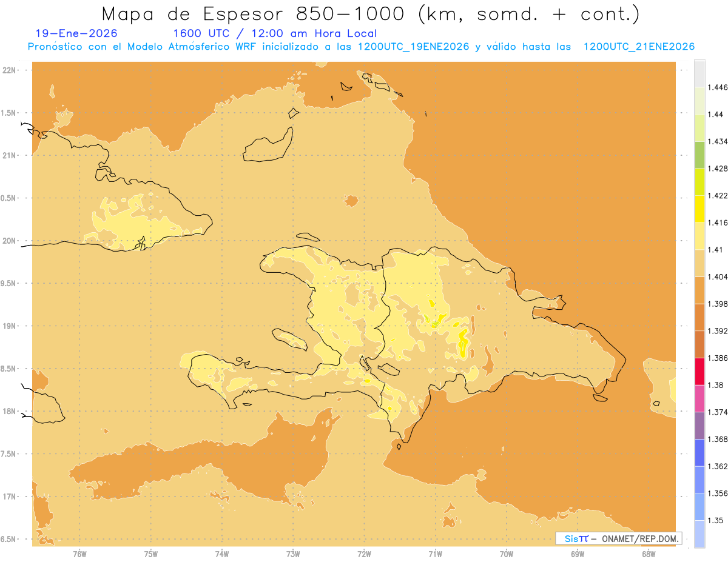Click the 75W longitude label

click(x=151, y=553)
